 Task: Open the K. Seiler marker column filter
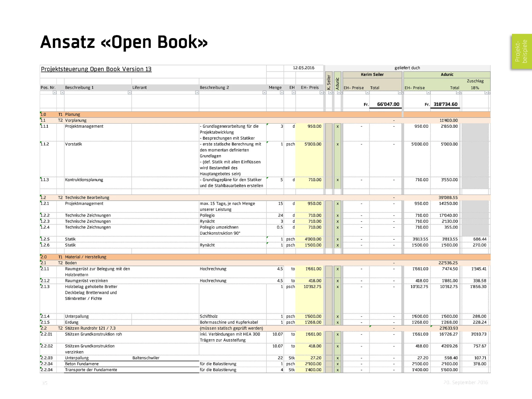click(x=330, y=93)
